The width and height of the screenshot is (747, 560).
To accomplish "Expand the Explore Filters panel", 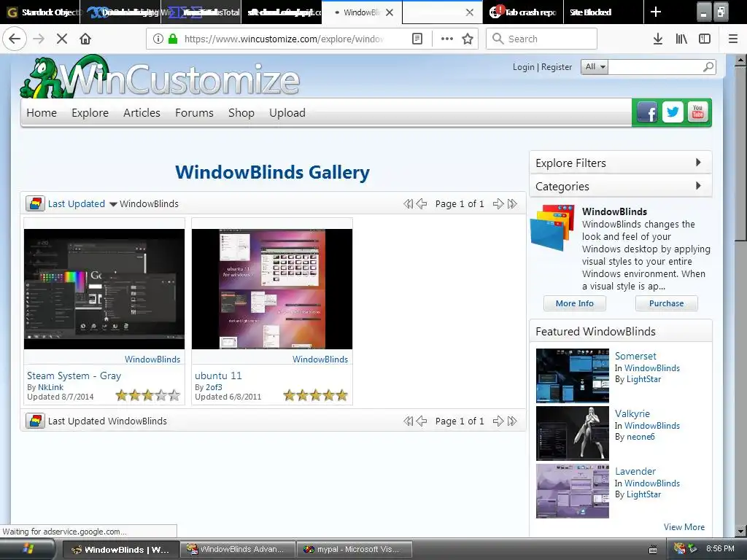I will tap(621, 163).
